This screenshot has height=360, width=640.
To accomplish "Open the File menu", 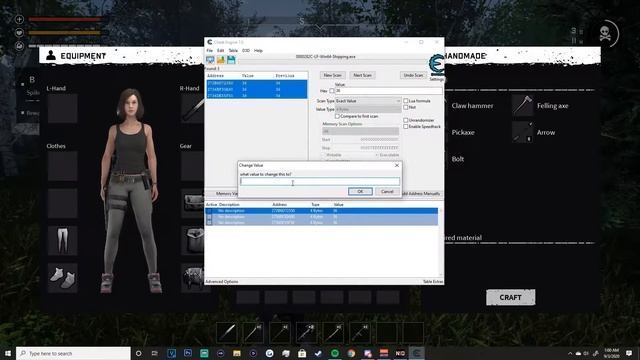I will tap(209, 51).
